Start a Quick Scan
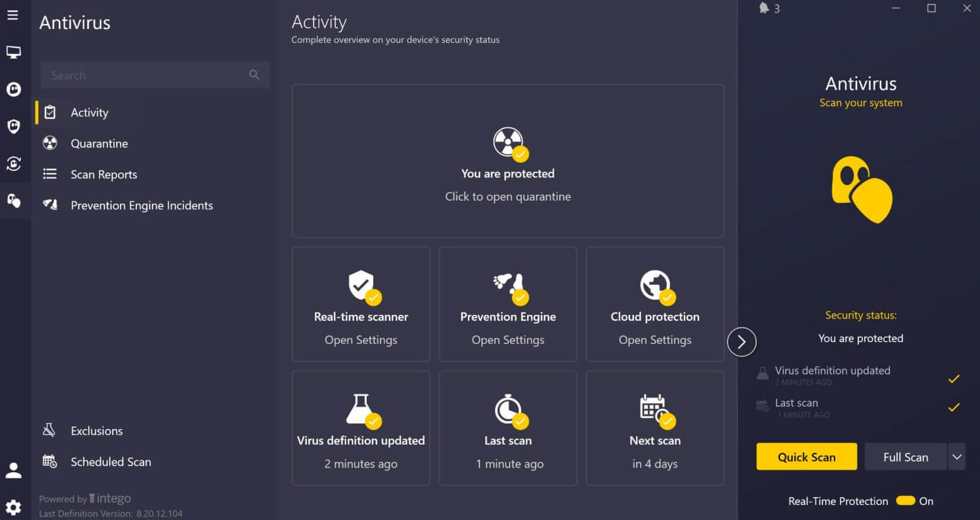This screenshot has width=980, height=520. 806,457
